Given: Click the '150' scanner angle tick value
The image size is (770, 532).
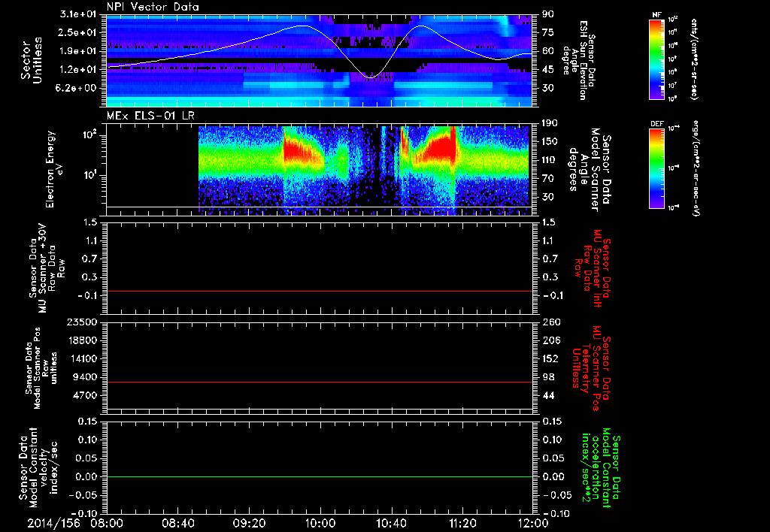Looking at the screenshot, I should [551, 141].
